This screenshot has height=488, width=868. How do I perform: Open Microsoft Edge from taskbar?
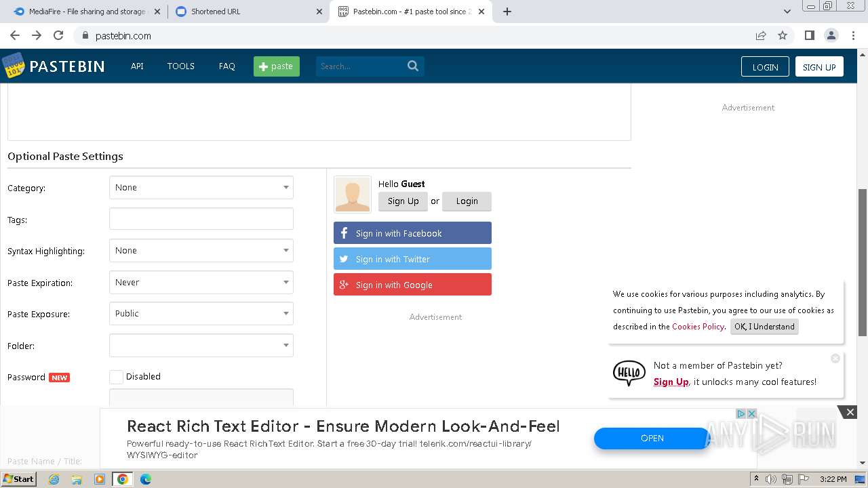[x=146, y=479]
